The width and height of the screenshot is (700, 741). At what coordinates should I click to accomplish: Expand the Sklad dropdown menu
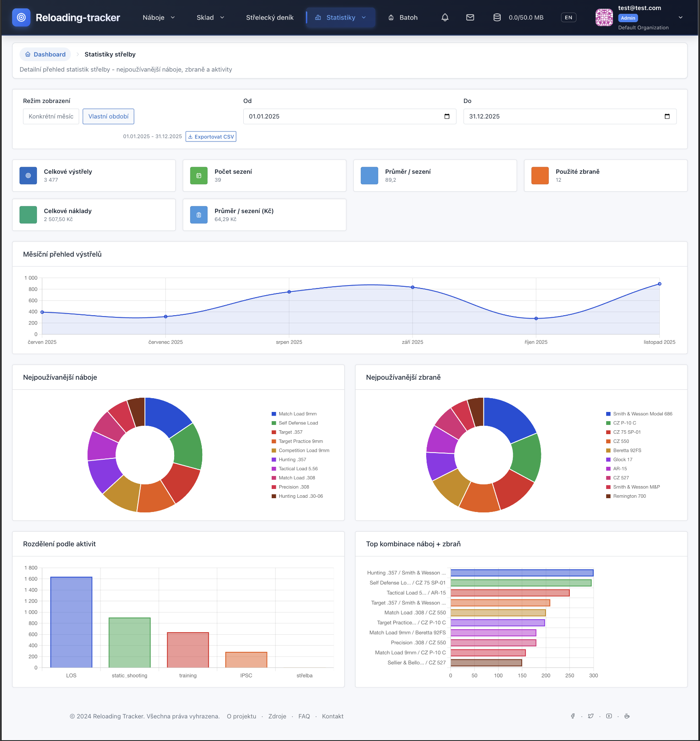(x=211, y=18)
